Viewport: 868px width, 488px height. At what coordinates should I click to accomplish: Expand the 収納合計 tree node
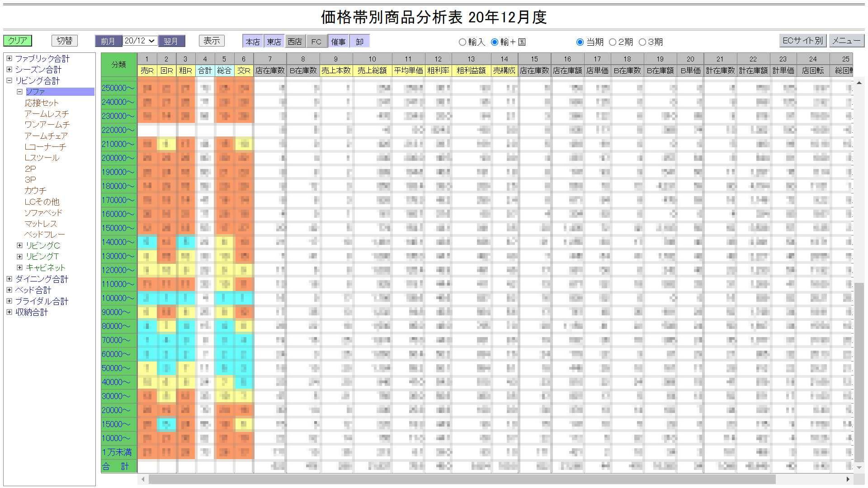9,312
